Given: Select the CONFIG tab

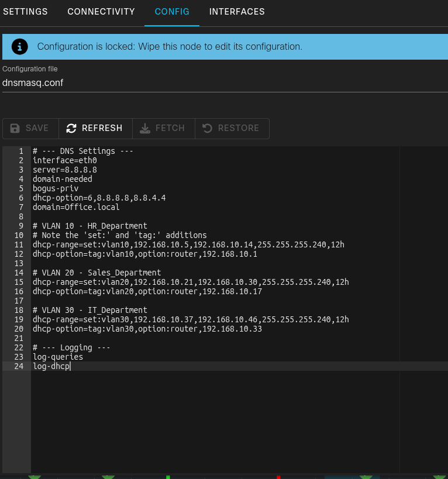Looking at the screenshot, I should click(x=172, y=12).
